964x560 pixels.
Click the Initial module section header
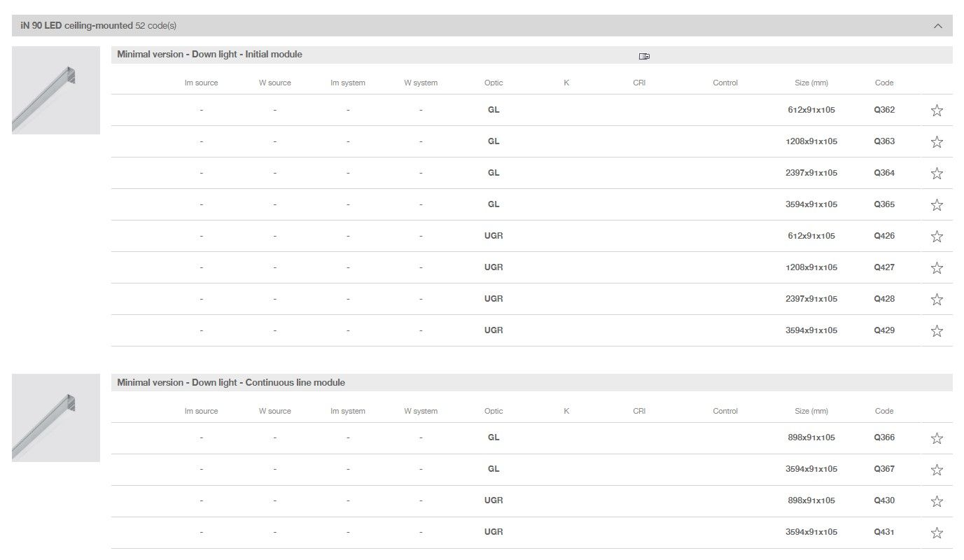210,55
